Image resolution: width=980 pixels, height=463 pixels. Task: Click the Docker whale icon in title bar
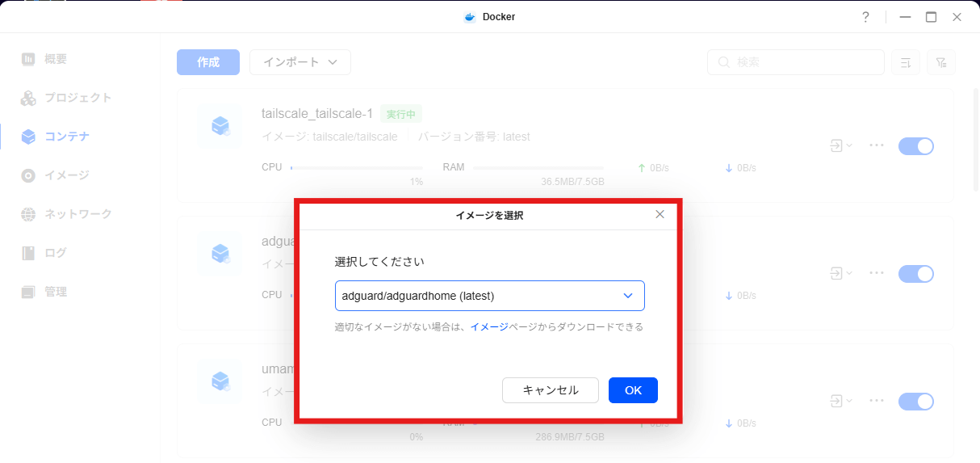point(470,17)
